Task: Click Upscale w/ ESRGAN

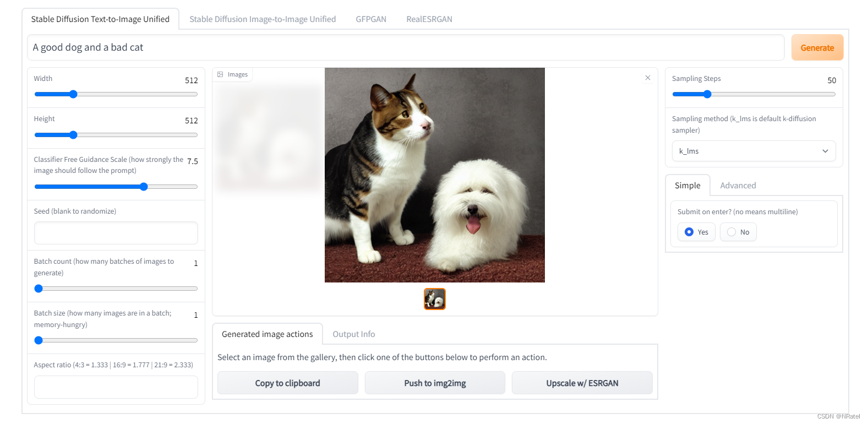Action: (x=582, y=383)
